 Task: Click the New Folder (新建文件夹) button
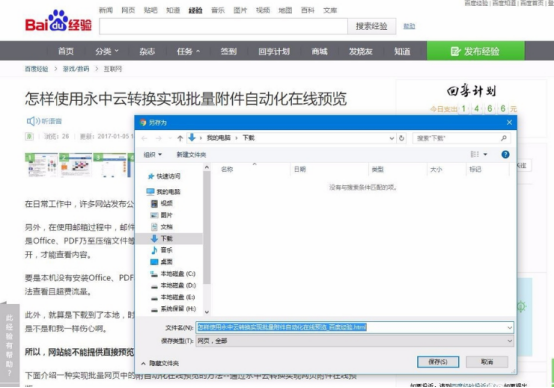click(191, 154)
